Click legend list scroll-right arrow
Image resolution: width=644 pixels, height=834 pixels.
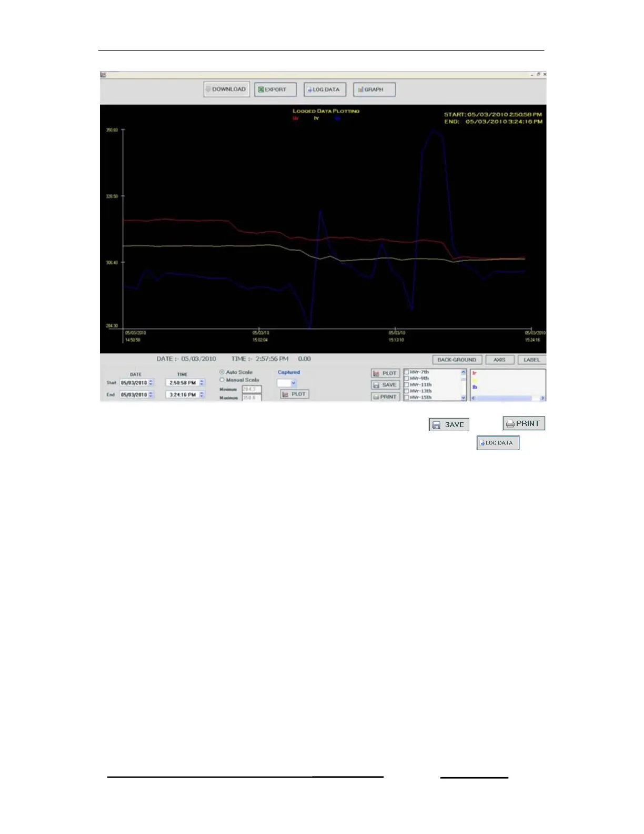pyautogui.click(x=542, y=398)
